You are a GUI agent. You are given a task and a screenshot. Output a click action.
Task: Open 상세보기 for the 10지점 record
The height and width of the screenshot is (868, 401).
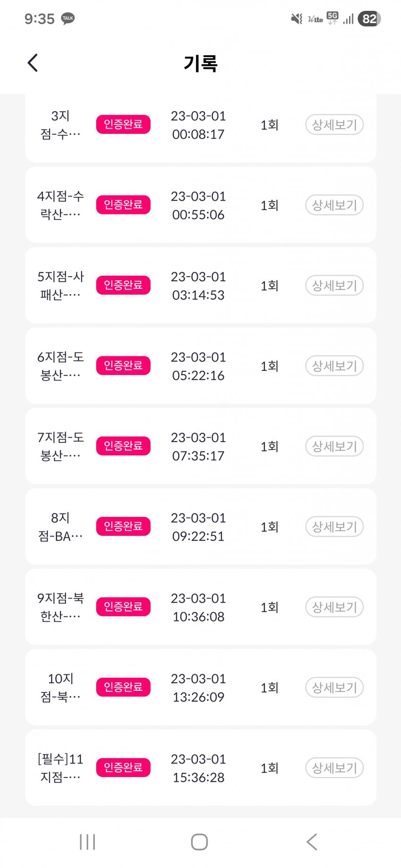tap(334, 688)
